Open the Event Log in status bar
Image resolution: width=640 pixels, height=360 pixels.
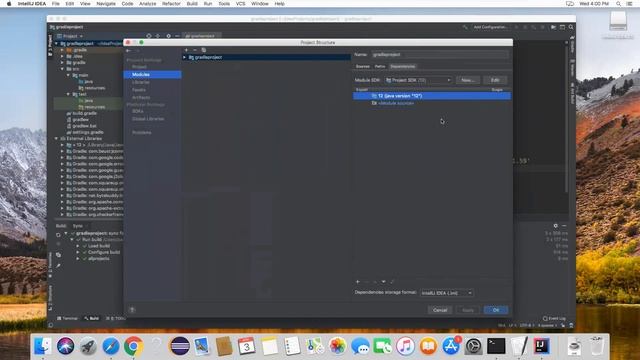pos(554,318)
